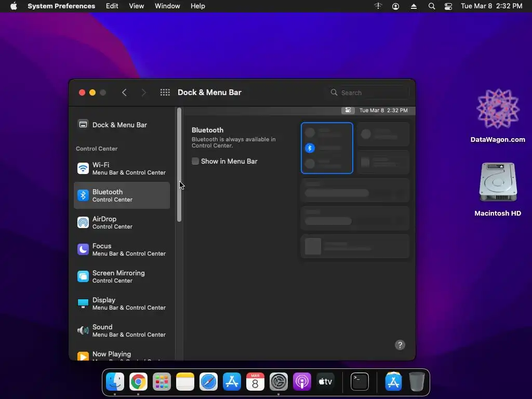Select Wi-Fi in the sidebar

(x=122, y=168)
